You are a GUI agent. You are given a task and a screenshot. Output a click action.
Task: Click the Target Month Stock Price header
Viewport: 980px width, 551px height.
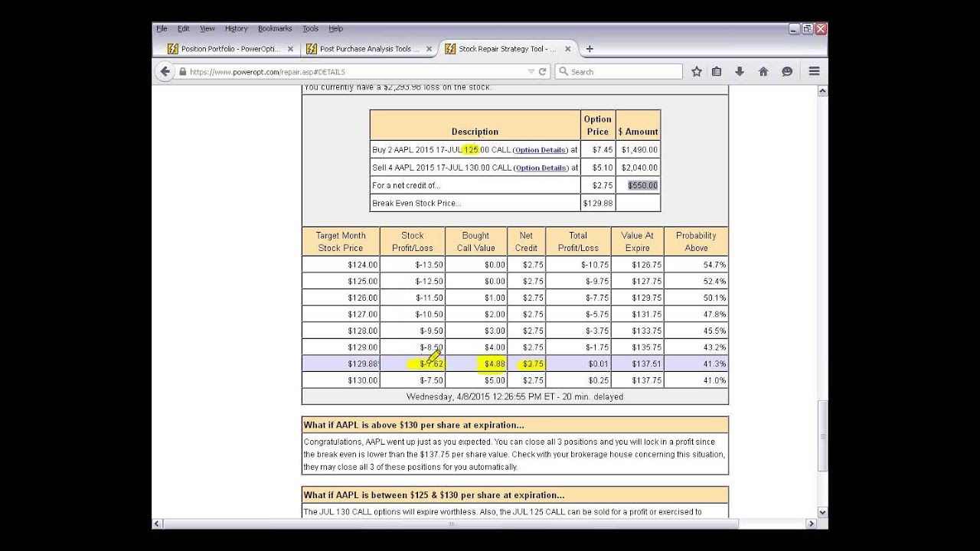click(x=341, y=242)
